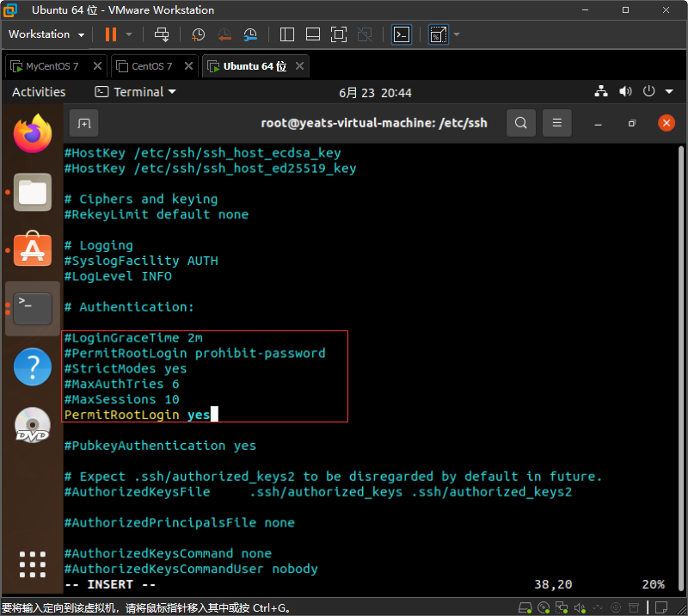Click the CD/DVD device status icon

(x=544, y=607)
